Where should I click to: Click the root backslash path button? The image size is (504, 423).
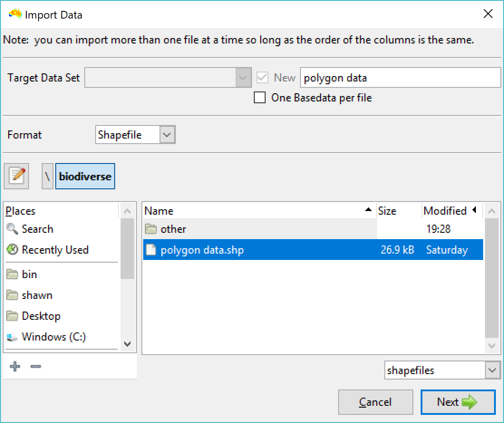tap(47, 176)
